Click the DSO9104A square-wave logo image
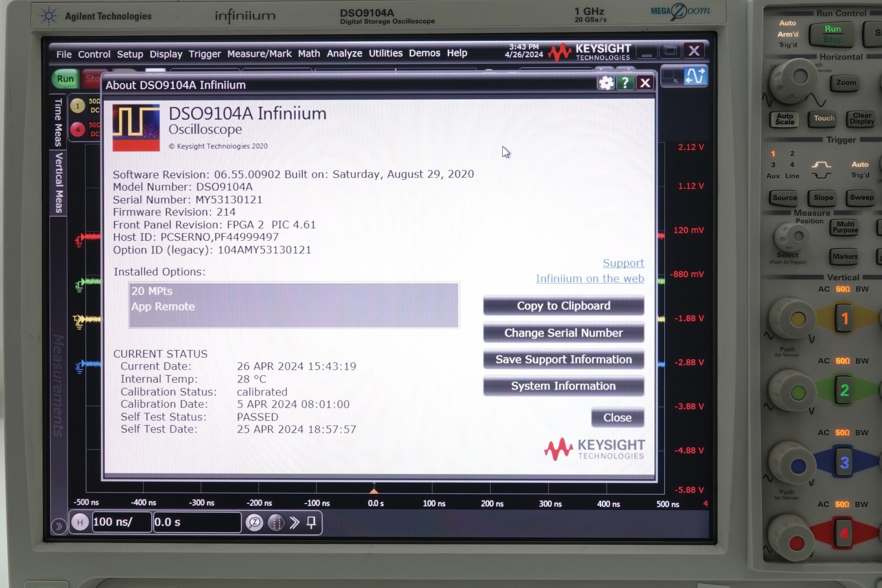The width and height of the screenshot is (882, 588). (136, 128)
